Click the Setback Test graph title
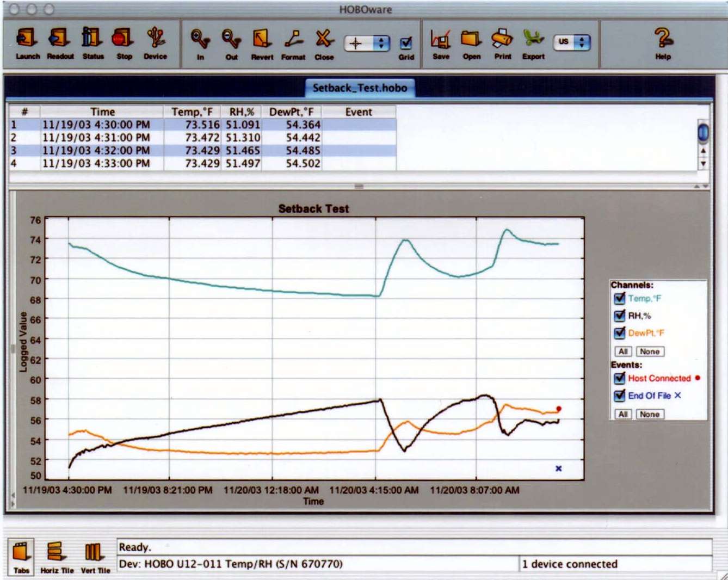Screen dimensions: 728x580 [x=313, y=208]
